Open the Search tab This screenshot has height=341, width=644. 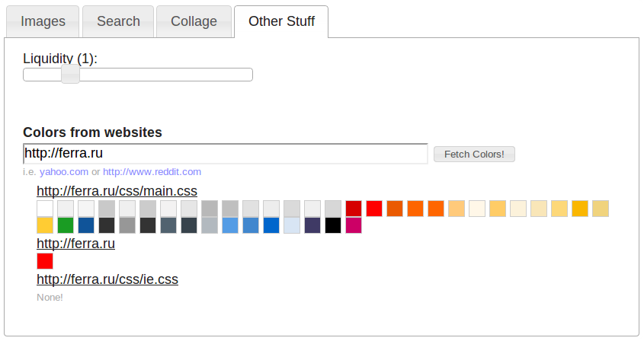point(118,21)
